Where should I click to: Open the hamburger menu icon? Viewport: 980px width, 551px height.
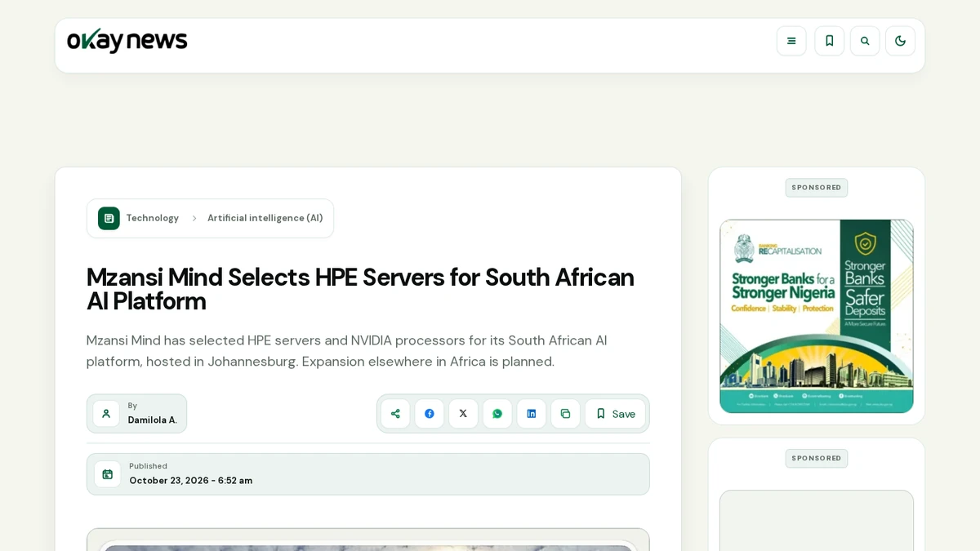coord(791,41)
